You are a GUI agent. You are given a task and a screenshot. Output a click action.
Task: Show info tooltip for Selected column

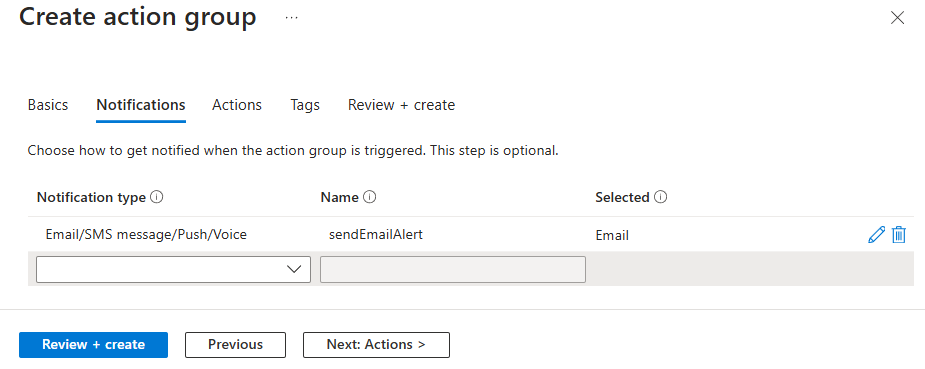661,197
